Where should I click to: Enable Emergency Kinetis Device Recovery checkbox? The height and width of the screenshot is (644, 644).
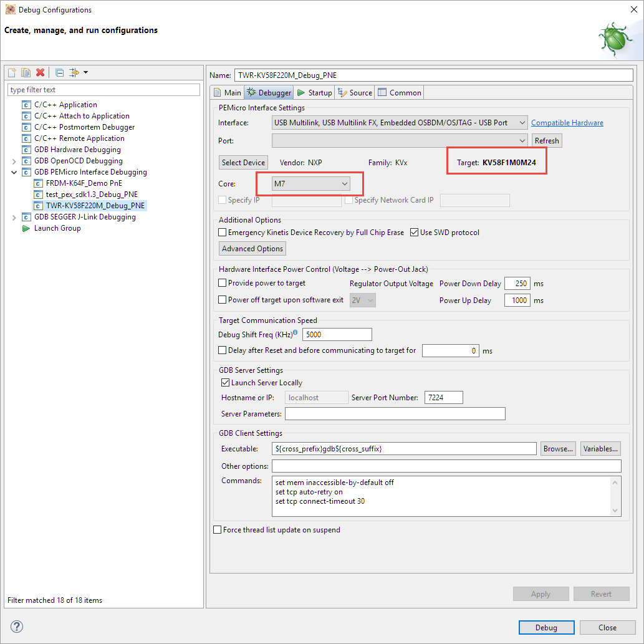[223, 233]
